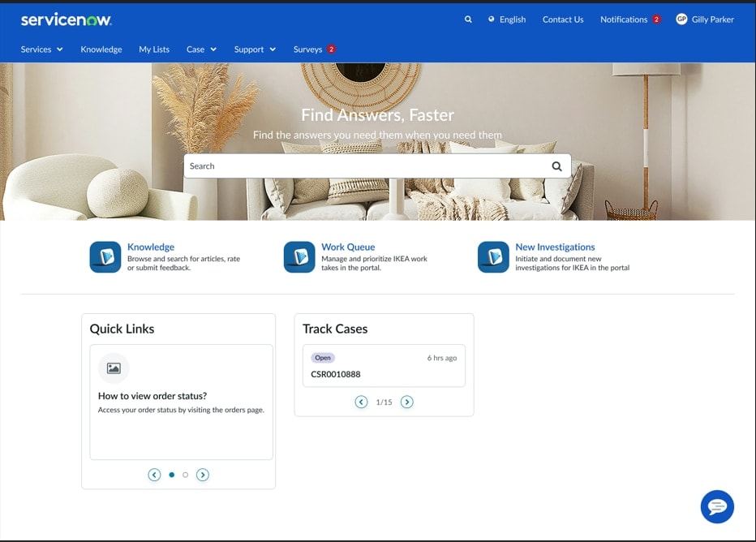Click the "6 hrs ago" timestamp

[441, 358]
